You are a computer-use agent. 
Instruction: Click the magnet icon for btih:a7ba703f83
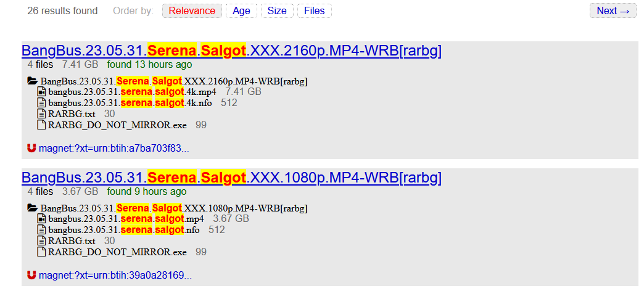click(x=31, y=148)
